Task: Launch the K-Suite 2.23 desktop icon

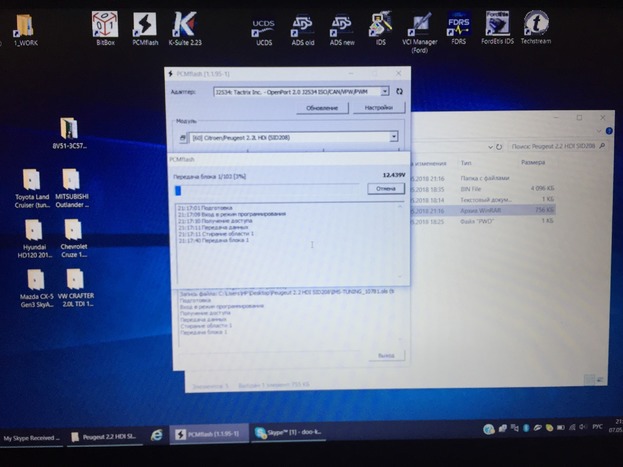Action: coord(183,27)
